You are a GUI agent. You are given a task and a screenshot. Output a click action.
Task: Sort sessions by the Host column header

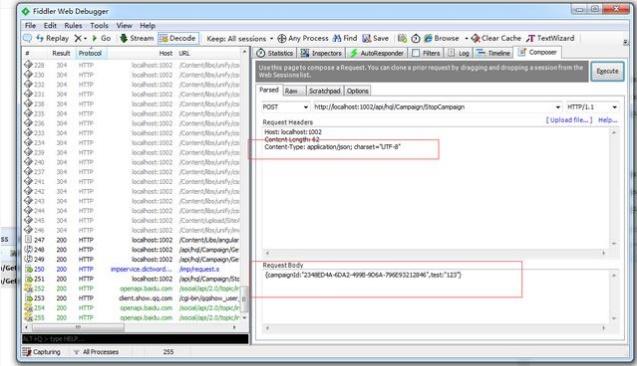click(165, 53)
